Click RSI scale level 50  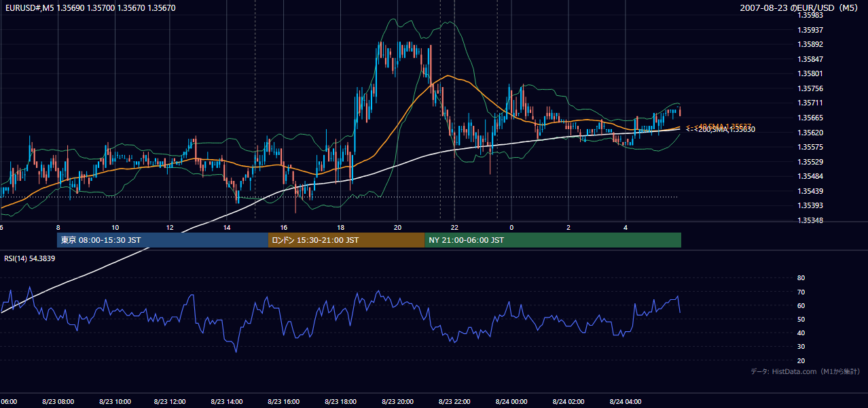click(801, 319)
